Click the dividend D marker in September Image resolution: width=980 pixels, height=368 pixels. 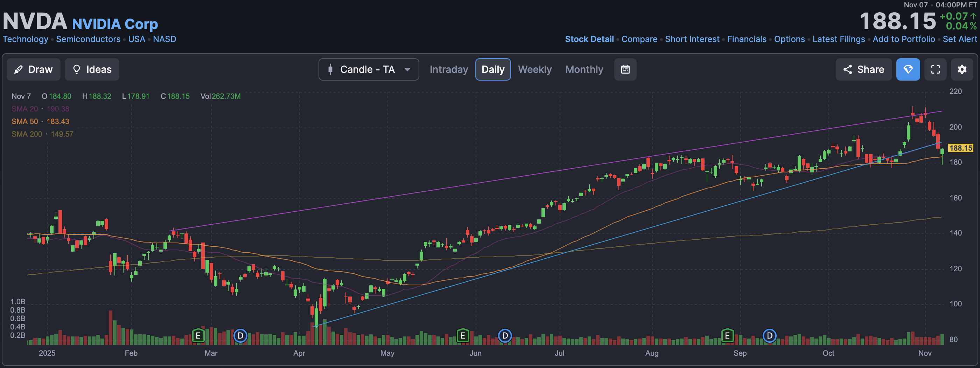pos(769,336)
